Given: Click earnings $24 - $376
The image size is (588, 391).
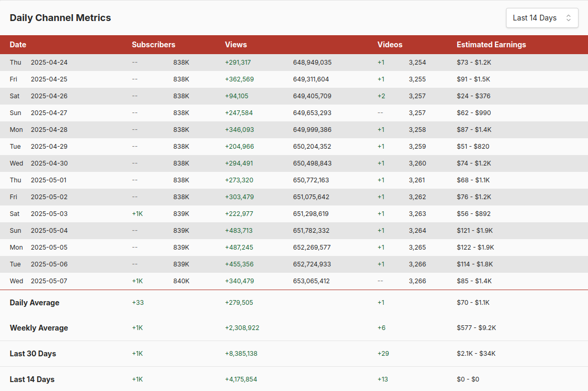Looking at the screenshot, I should [x=473, y=96].
